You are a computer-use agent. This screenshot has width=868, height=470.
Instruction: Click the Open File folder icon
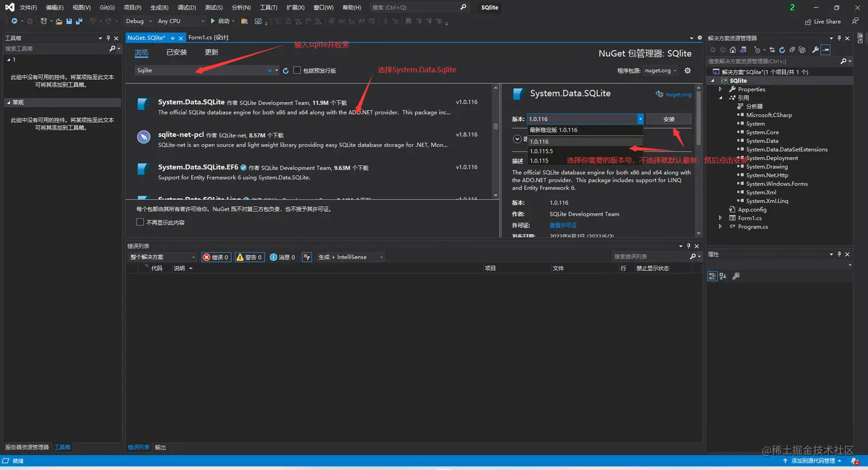(59, 21)
